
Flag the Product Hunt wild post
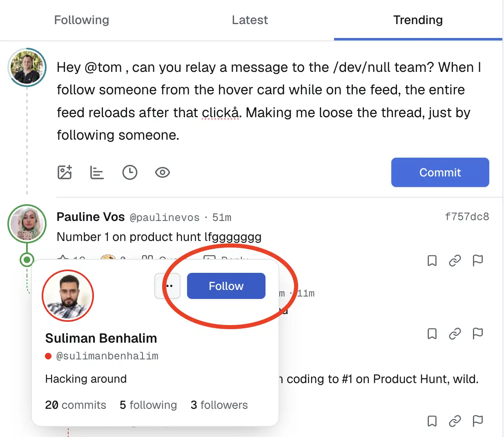(x=478, y=421)
